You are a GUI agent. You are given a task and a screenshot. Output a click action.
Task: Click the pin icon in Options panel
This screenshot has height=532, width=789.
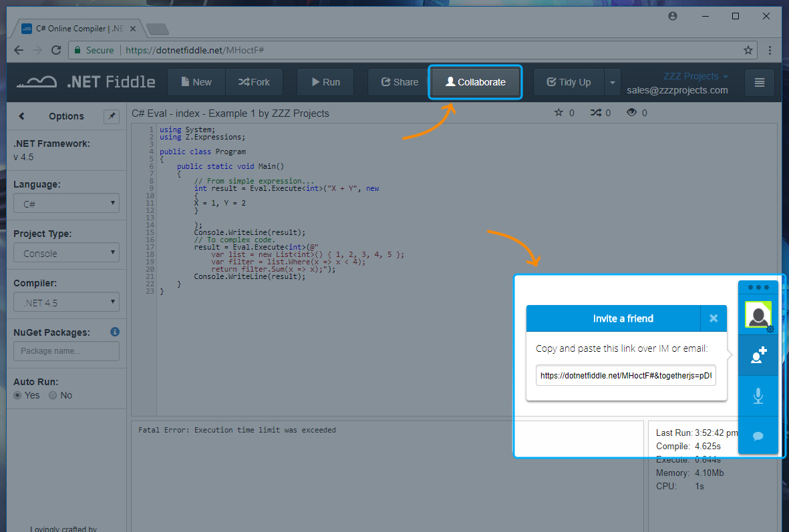pyautogui.click(x=112, y=116)
